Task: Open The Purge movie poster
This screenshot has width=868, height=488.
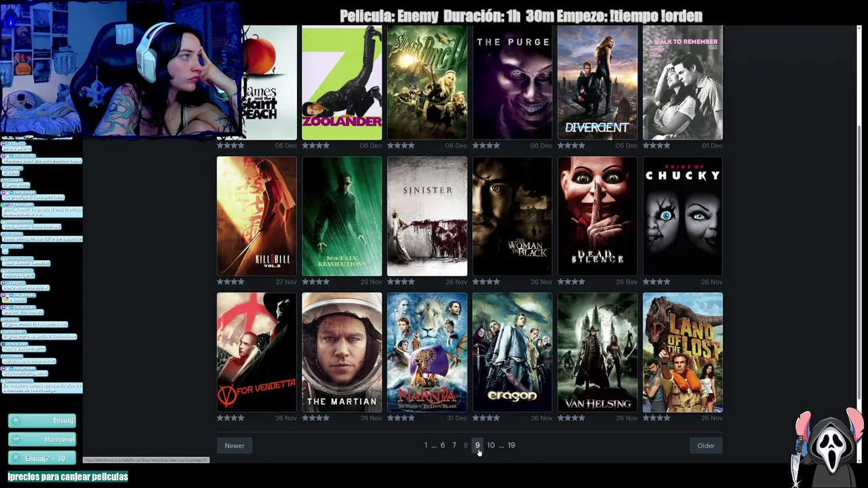Action: (x=513, y=82)
